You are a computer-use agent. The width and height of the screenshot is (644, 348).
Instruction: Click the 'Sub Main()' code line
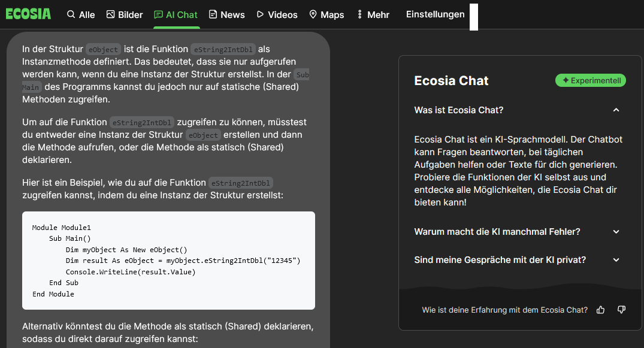pos(70,239)
